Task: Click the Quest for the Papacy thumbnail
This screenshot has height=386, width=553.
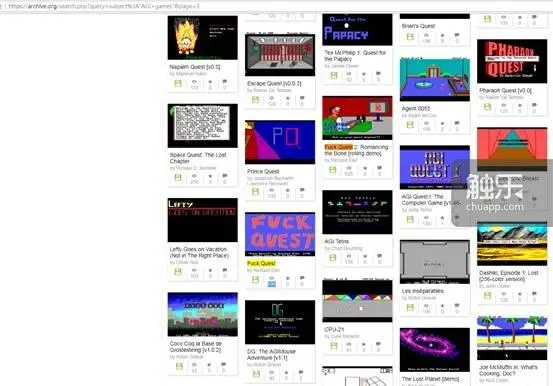Action: [357, 30]
